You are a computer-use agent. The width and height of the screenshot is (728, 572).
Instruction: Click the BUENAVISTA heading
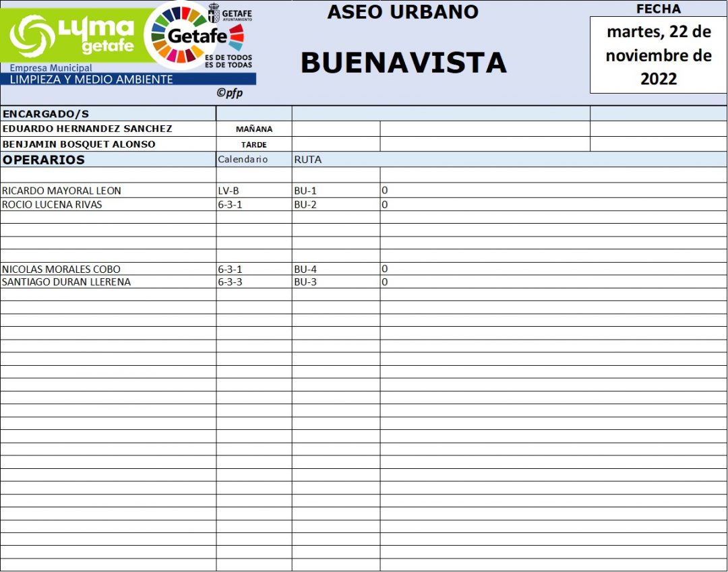pyautogui.click(x=403, y=63)
